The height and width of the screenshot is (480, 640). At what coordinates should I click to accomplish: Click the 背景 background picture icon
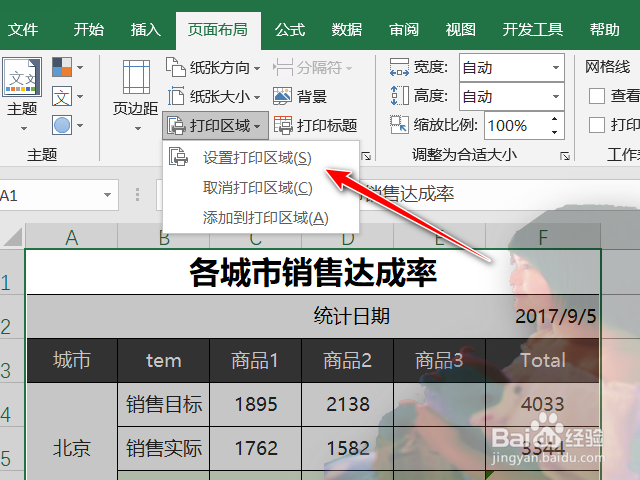(x=282, y=96)
